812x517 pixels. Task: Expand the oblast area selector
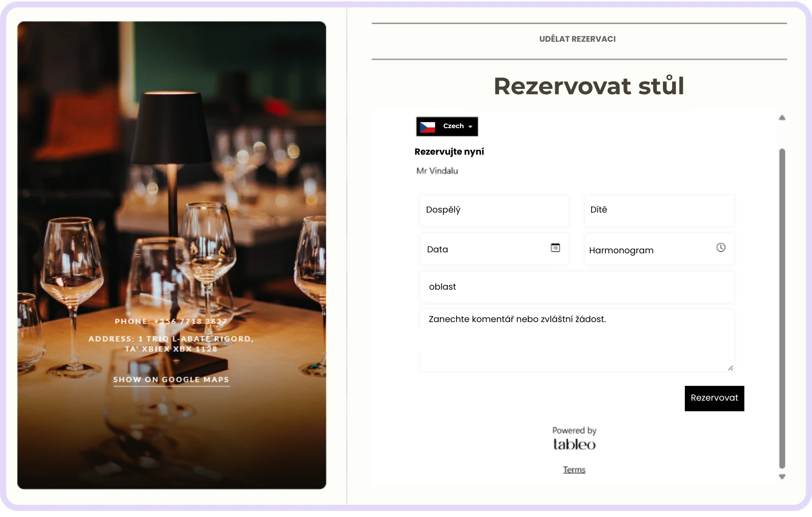click(577, 287)
